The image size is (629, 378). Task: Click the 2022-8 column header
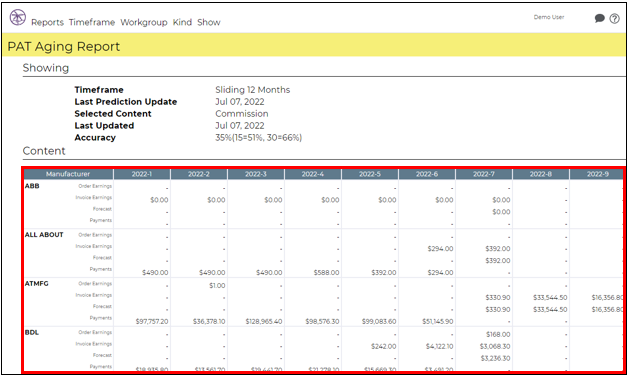click(541, 174)
